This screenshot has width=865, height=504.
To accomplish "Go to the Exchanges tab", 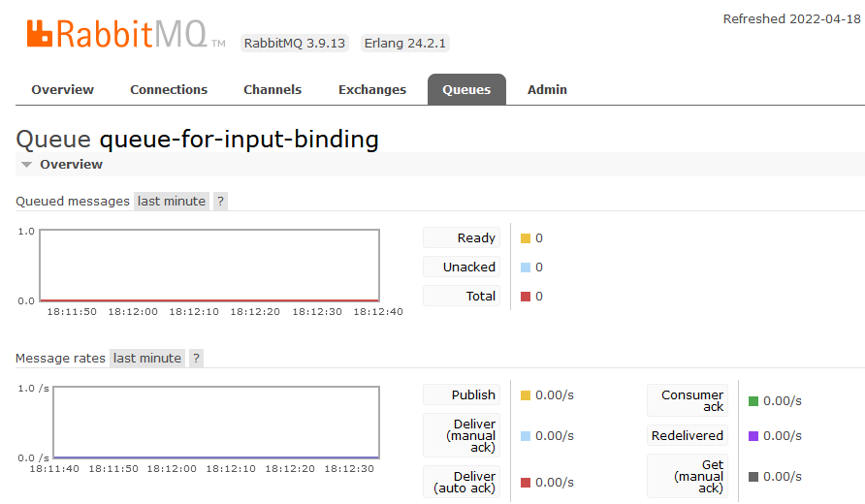I will click(x=372, y=89).
